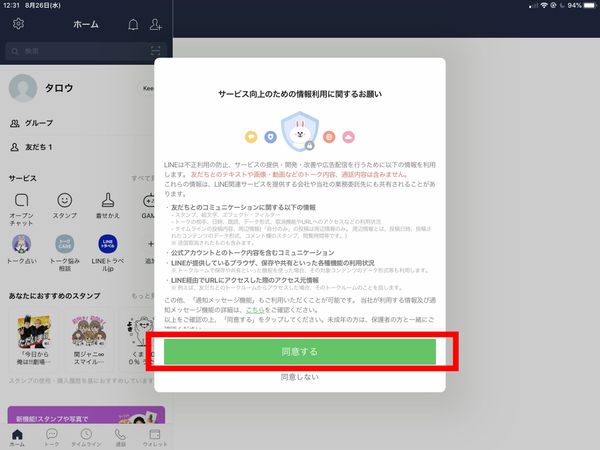600x450 pixels.
Task: Tap Wi-Fi icon in status bar
Action: tap(544, 5)
